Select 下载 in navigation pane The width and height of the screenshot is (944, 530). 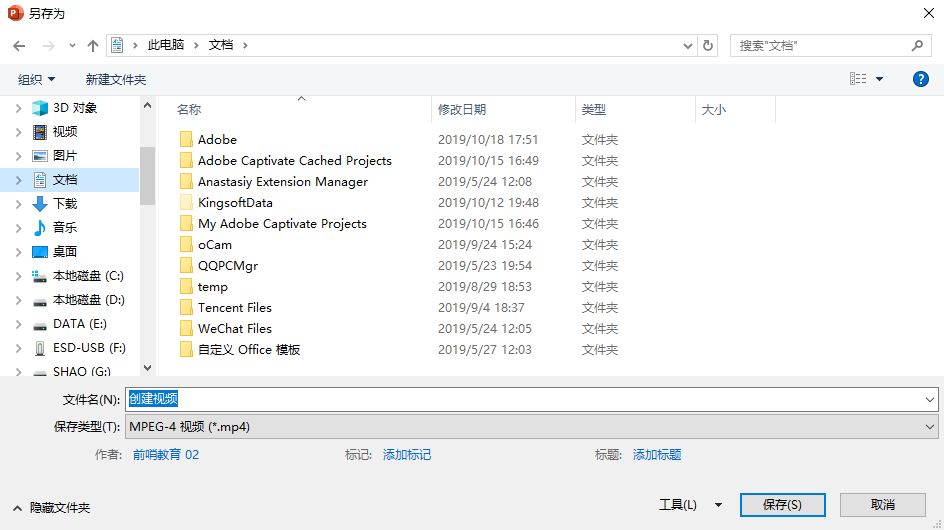tap(64, 204)
